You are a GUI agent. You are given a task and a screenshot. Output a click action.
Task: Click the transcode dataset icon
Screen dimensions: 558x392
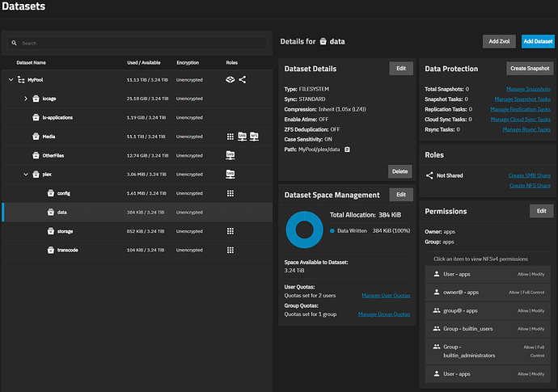click(x=51, y=250)
